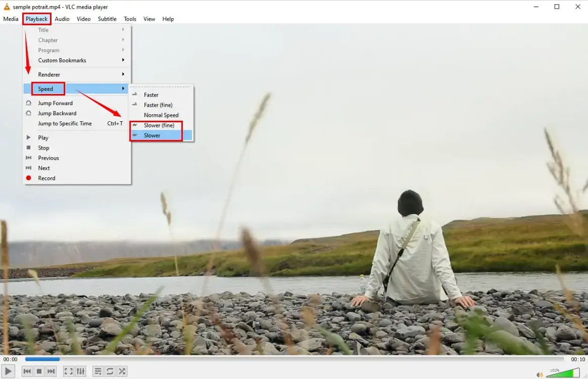This screenshot has height=379, width=588.
Task: Open the Subtitle menu
Action: (x=107, y=19)
